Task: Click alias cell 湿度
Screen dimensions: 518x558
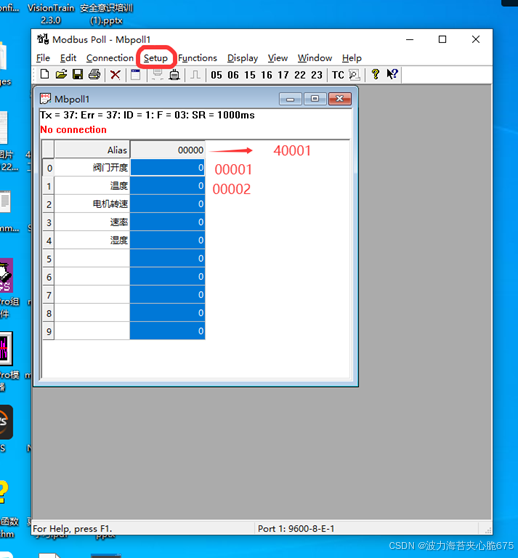Action: 92,240
